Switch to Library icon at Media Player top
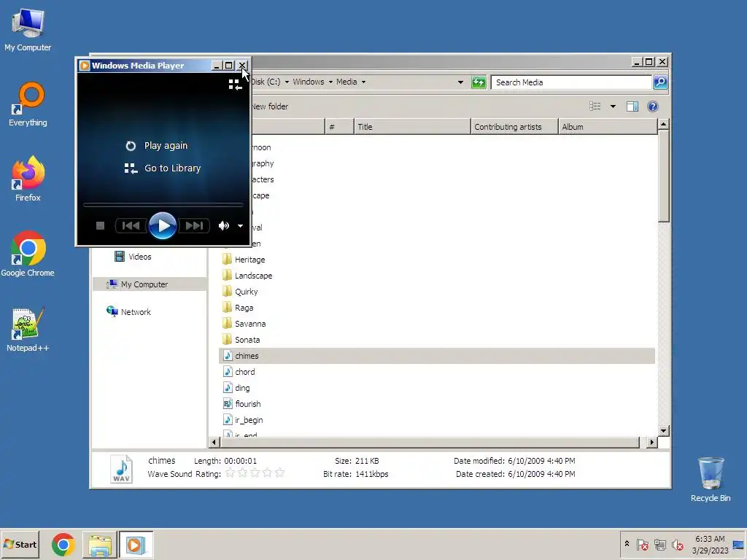 coord(236,85)
